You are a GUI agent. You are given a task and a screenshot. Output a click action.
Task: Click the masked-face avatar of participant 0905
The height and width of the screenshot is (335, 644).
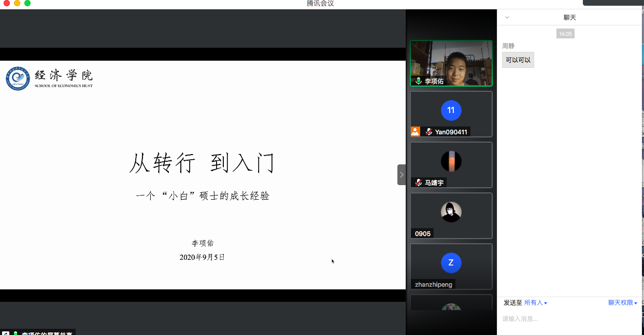coord(451,212)
